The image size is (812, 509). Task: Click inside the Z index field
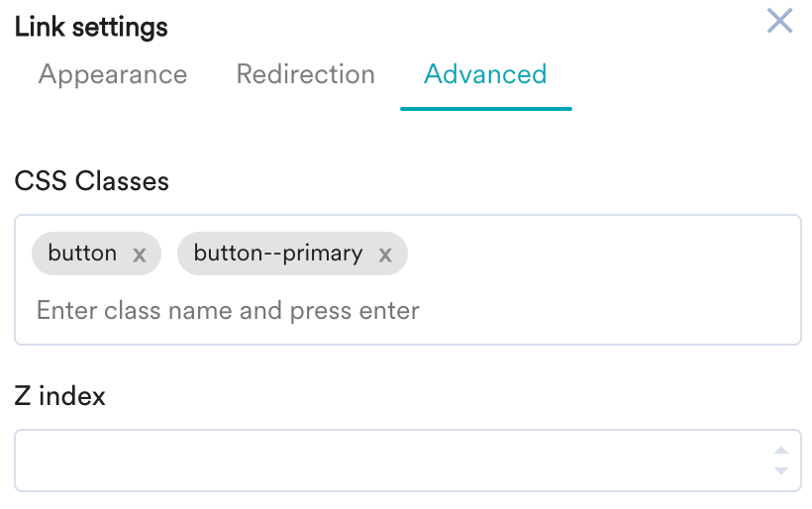point(386,460)
